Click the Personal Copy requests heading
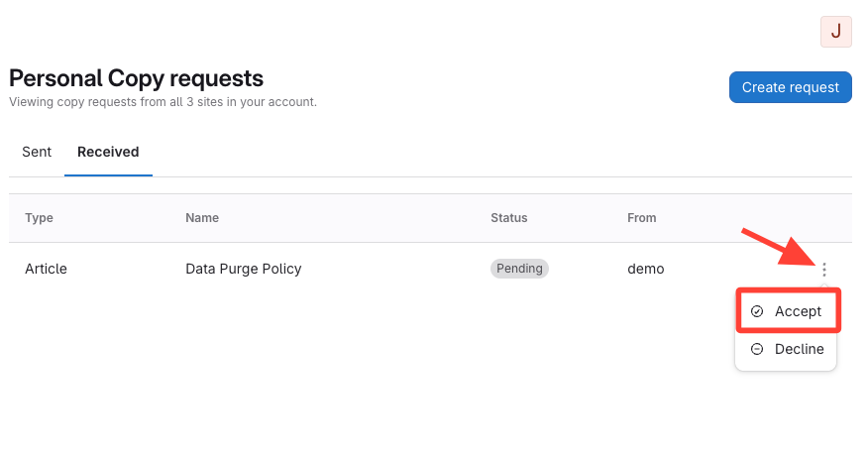868x454 pixels. (x=136, y=77)
